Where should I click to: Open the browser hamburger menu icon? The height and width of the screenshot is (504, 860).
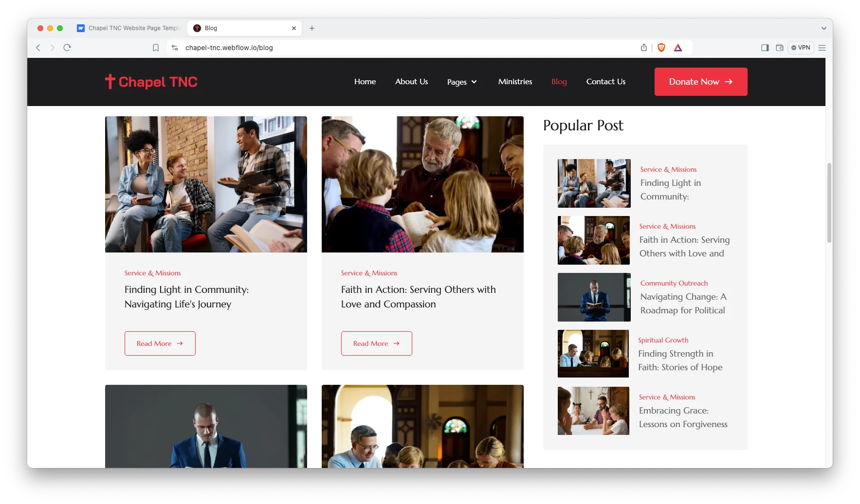click(x=822, y=48)
